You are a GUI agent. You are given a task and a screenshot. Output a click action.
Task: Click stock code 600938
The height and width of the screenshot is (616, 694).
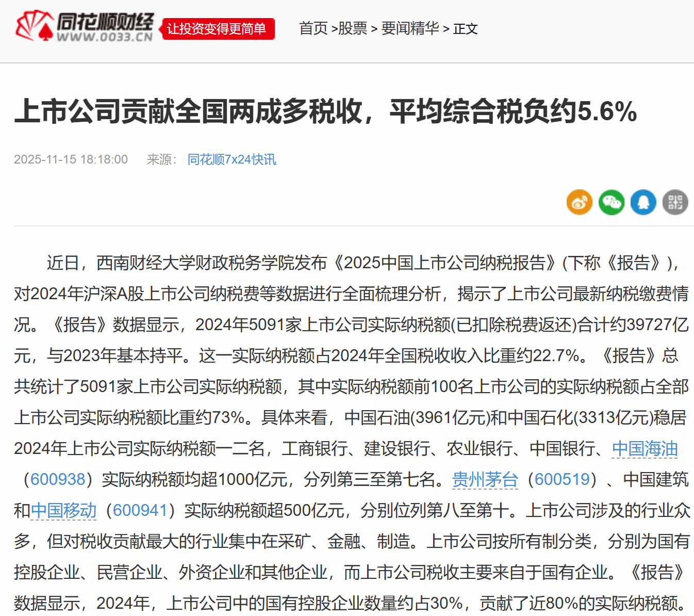58,480
